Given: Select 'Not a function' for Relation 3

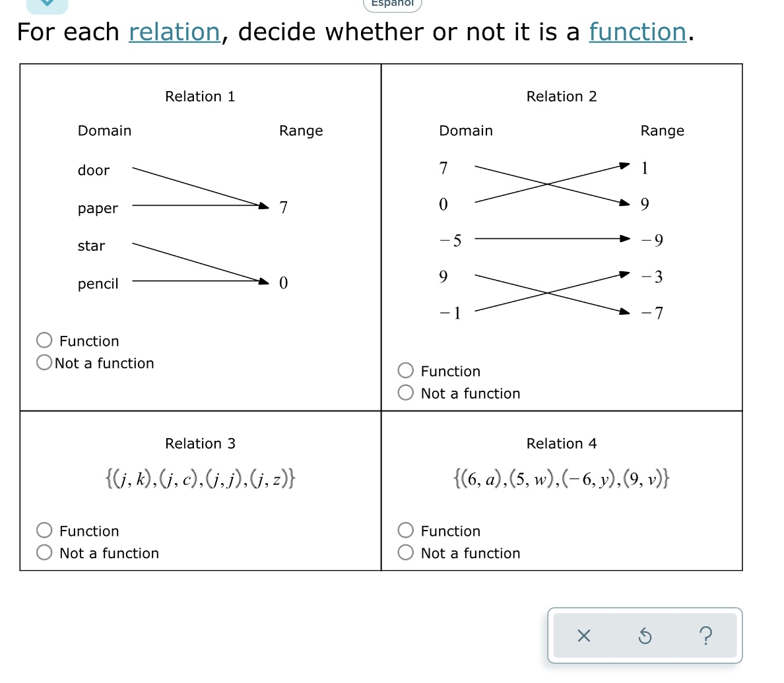Looking at the screenshot, I should [44, 552].
